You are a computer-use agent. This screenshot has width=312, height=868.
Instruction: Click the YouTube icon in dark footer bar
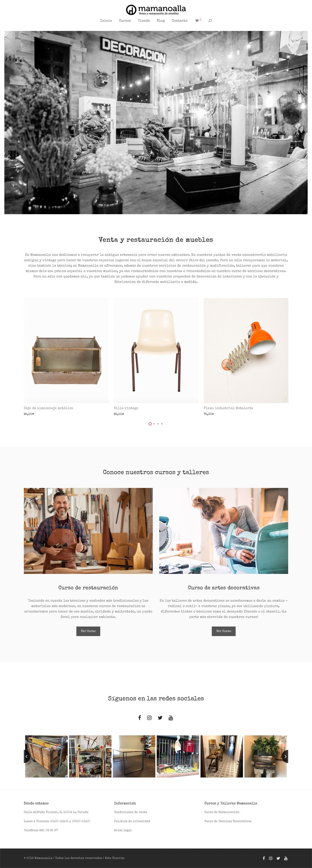[286, 858]
